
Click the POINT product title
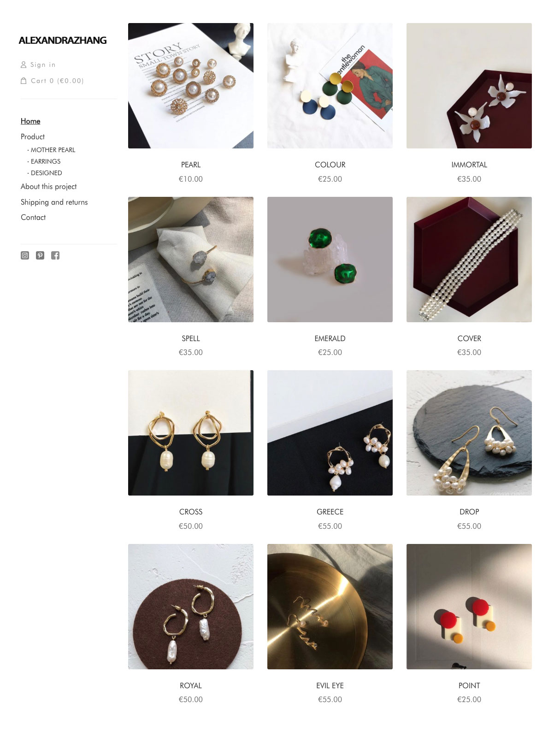coord(469,686)
